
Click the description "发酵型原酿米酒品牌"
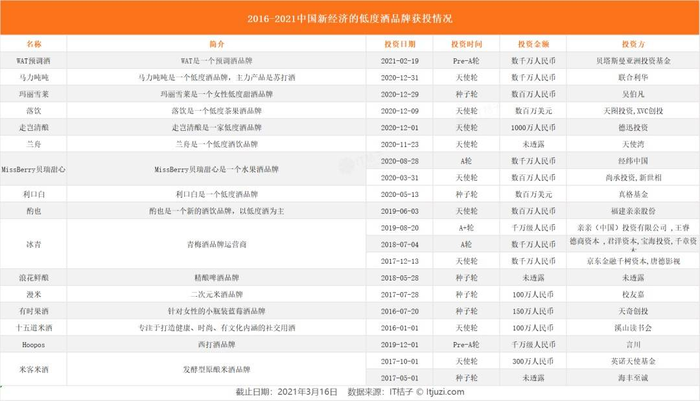point(217,369)
